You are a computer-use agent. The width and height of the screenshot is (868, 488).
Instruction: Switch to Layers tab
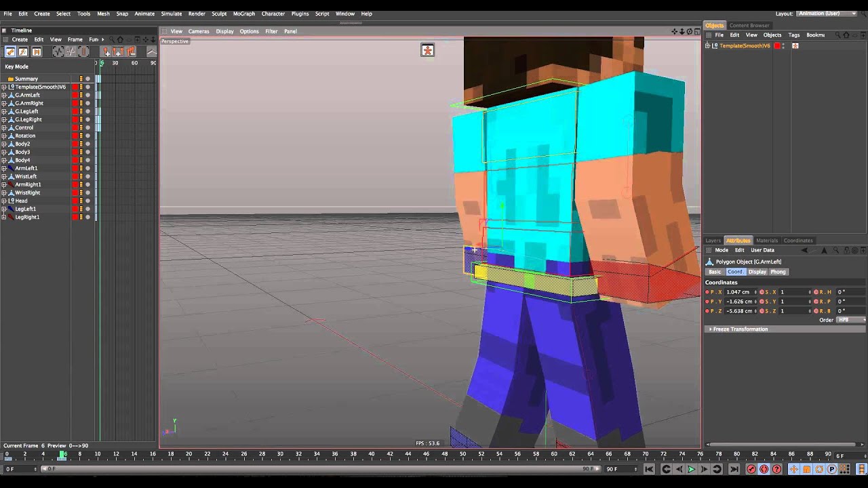pos(713,241)
